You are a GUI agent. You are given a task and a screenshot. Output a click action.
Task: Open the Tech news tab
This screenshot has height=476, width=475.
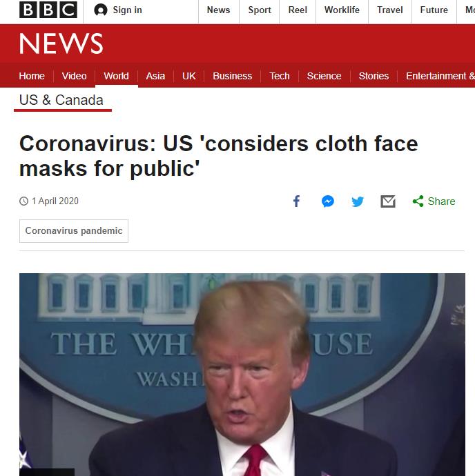pyautogui.click(x=280, y=76)
